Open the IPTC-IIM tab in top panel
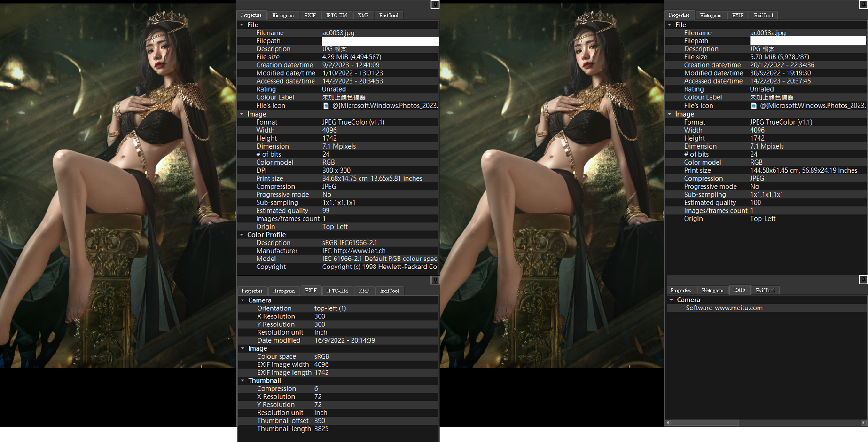Screen dimensions: 868x442 336,16
